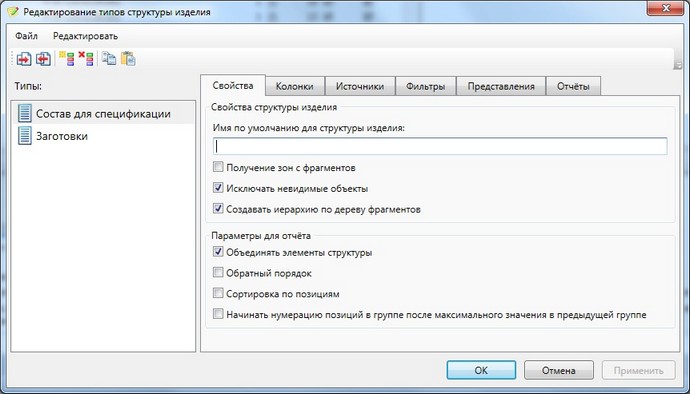Click the Имя по умолчанию для структуры изделия label
Image resolution: width=690 pixels, height=394 pixels.
[x=308, y=128]
